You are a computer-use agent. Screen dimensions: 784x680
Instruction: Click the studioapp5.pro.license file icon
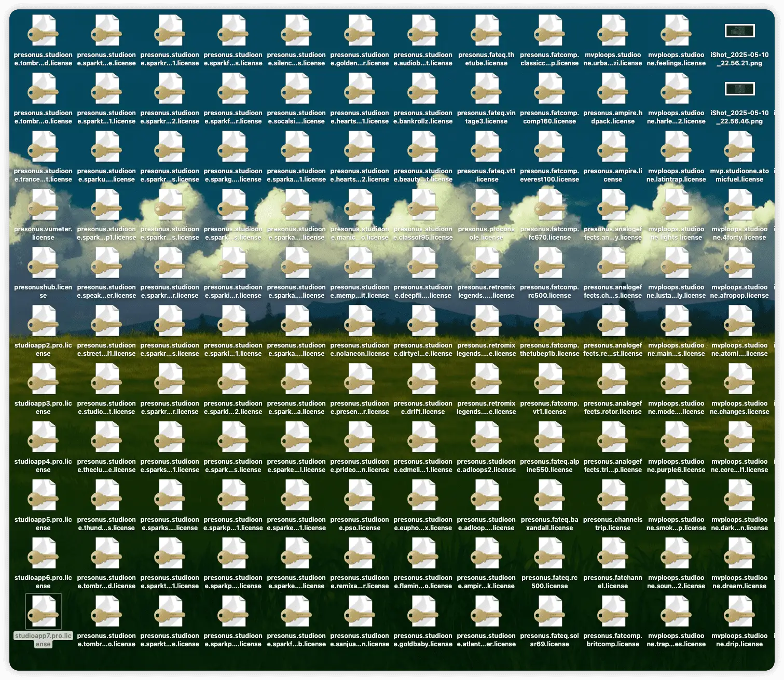point(43,496)
